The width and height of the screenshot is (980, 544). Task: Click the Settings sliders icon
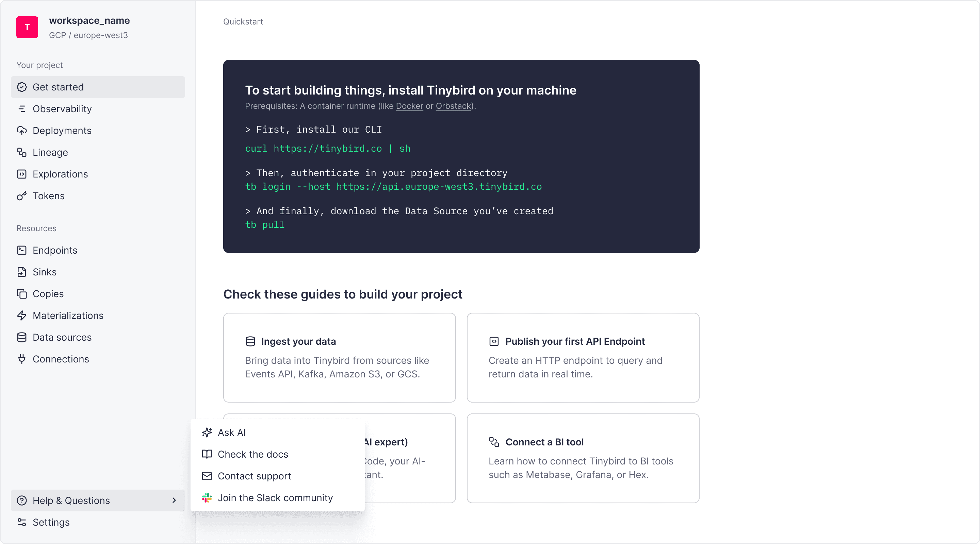point(22,522)
